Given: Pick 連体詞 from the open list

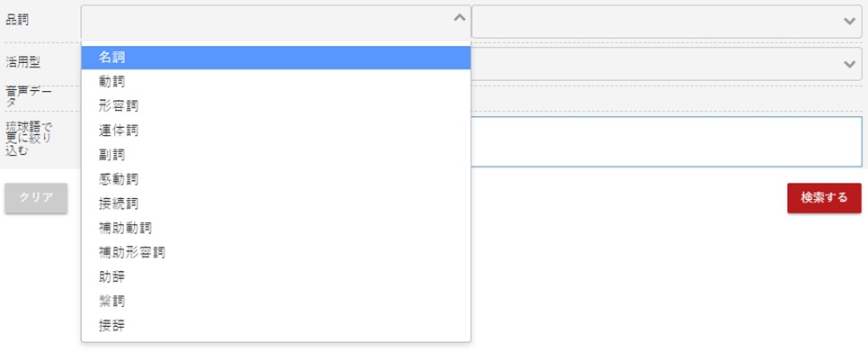Looking at the screenshot, I should 275,131.
